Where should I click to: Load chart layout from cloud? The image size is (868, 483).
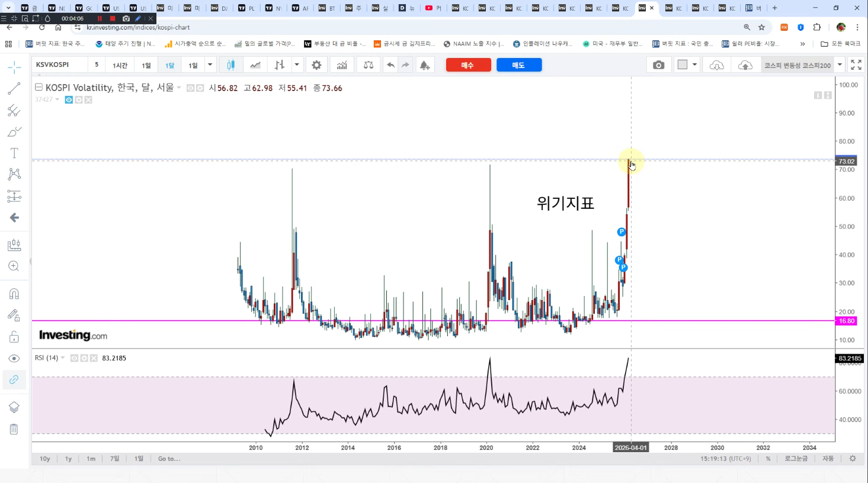pos(716,65)
